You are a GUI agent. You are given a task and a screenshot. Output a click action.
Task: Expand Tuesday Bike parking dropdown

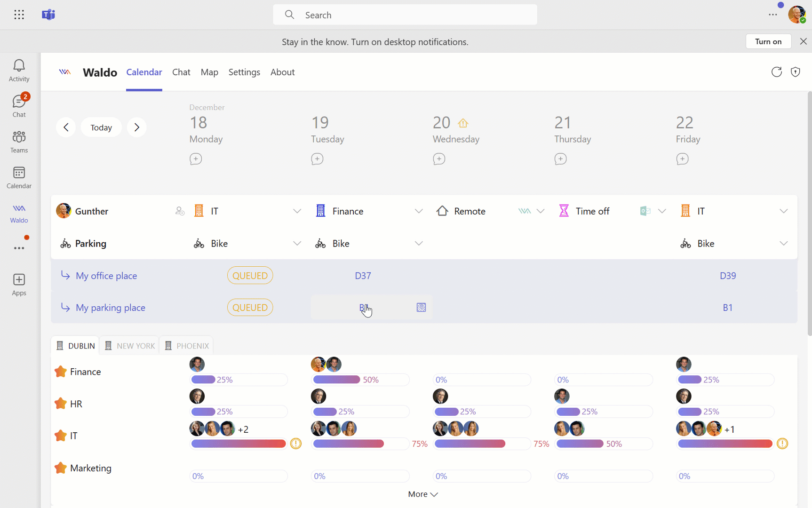[x=418, y=244]
